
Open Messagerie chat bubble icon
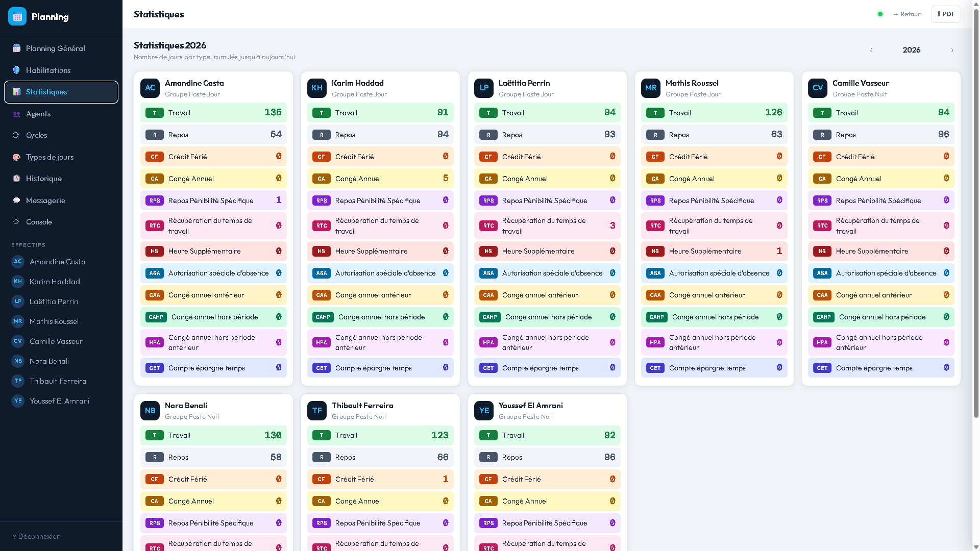click(16, 201)
